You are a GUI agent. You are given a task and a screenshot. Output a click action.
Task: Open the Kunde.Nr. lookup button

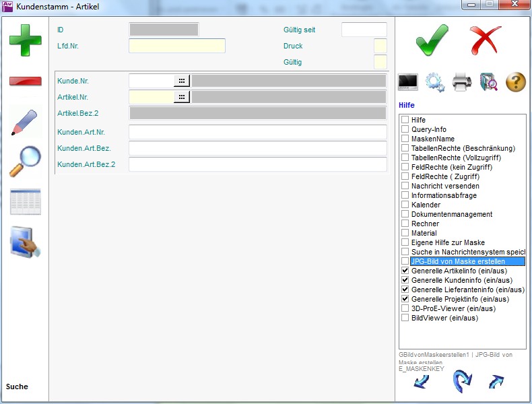(182, 81)
